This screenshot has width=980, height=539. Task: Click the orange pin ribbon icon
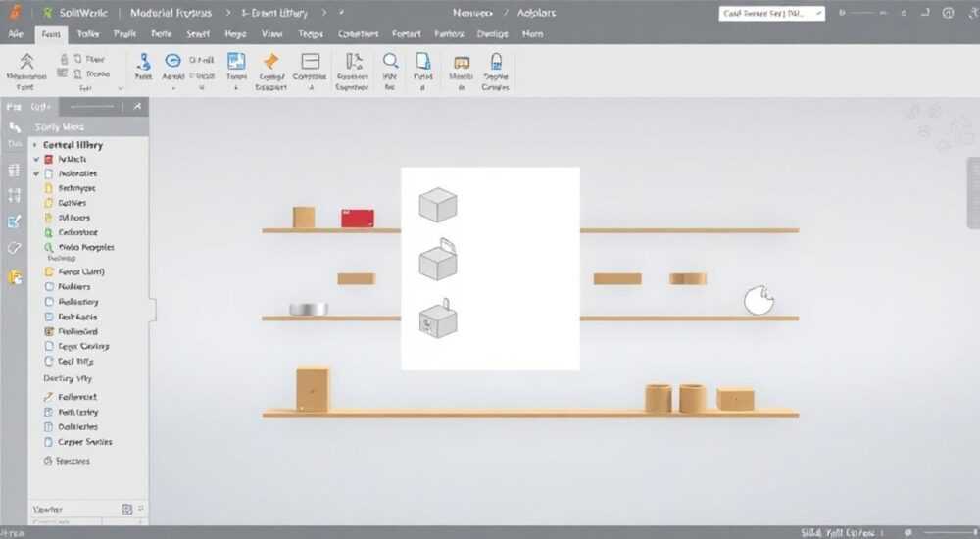(270, 62)
